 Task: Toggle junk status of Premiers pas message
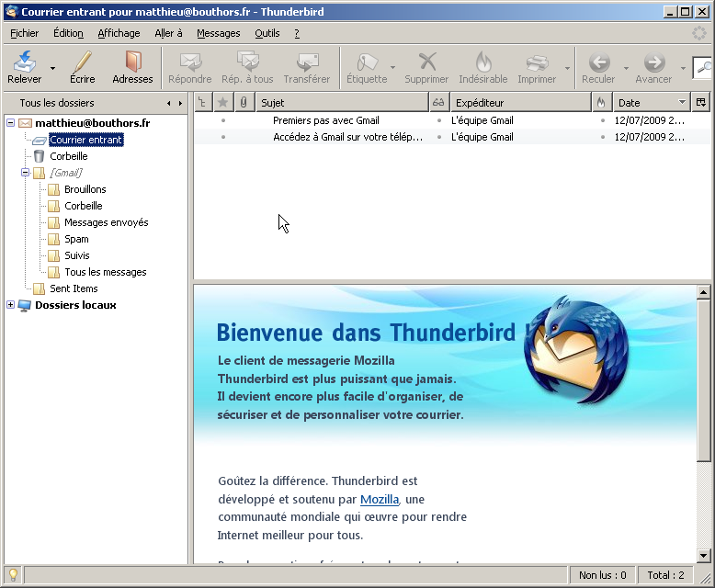(603, 120)
